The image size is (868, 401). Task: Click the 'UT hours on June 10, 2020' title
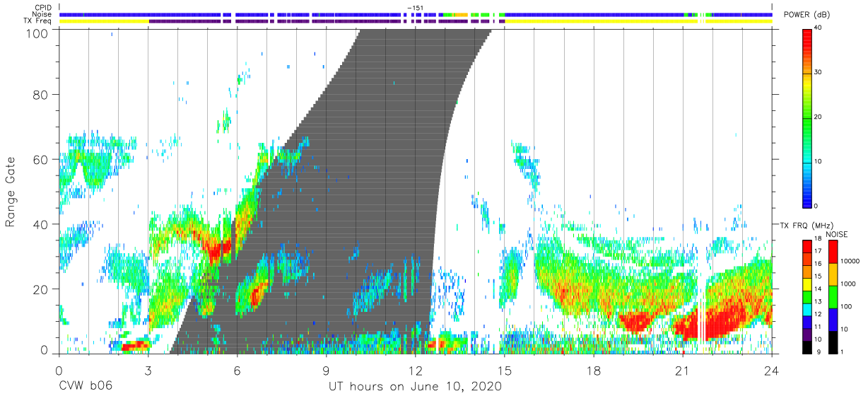pos(415,387)
